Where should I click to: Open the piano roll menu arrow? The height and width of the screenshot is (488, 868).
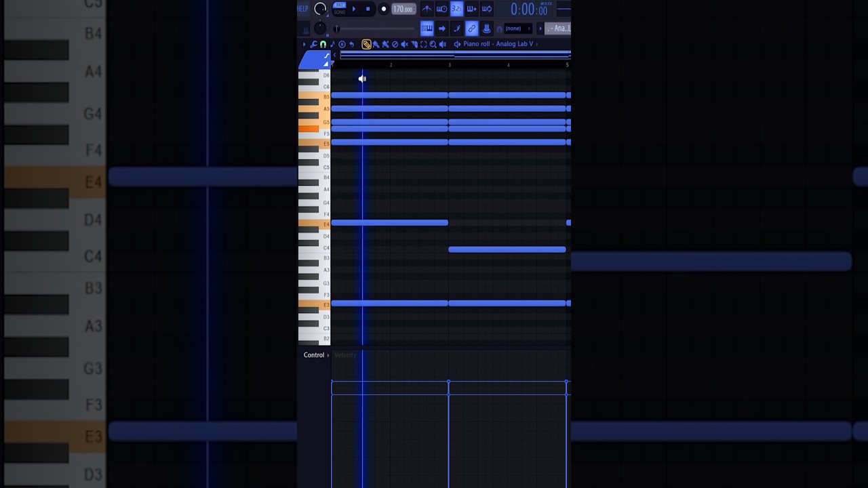(304, 44)
